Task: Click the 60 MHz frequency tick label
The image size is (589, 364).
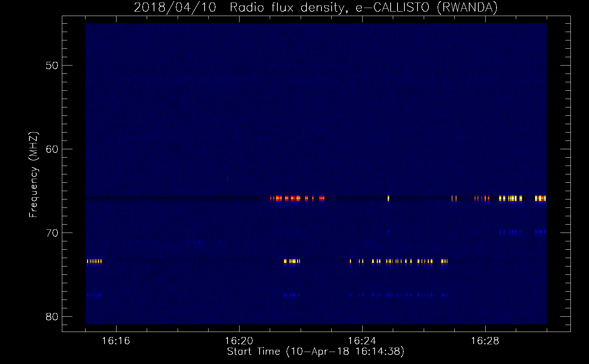Action: pos(52,149)
